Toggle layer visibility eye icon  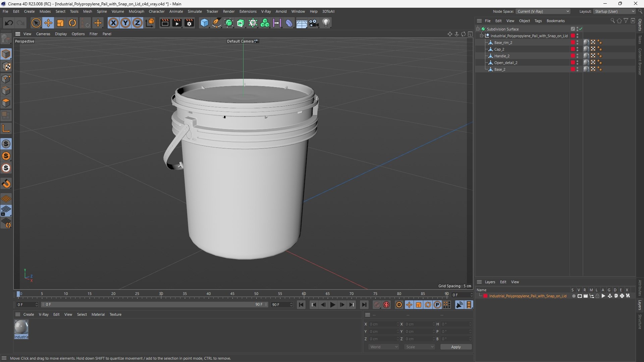pos(580,296)
